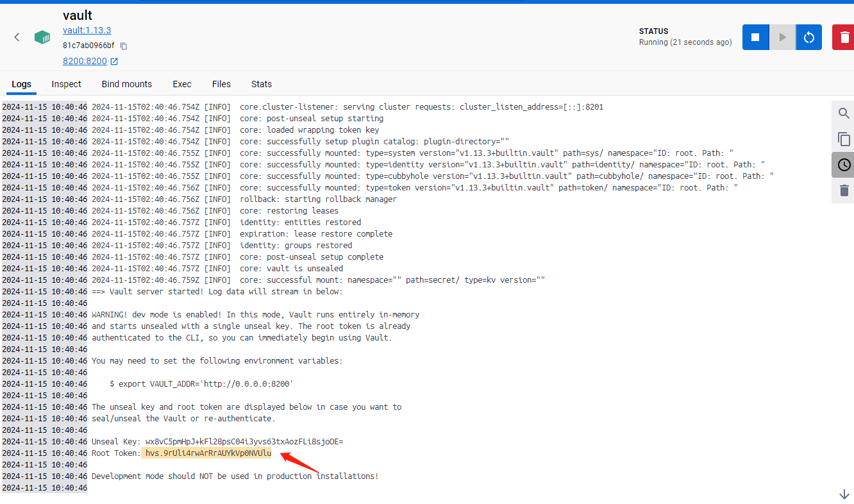Go back using the left chevron arrow

coord(17,37)
